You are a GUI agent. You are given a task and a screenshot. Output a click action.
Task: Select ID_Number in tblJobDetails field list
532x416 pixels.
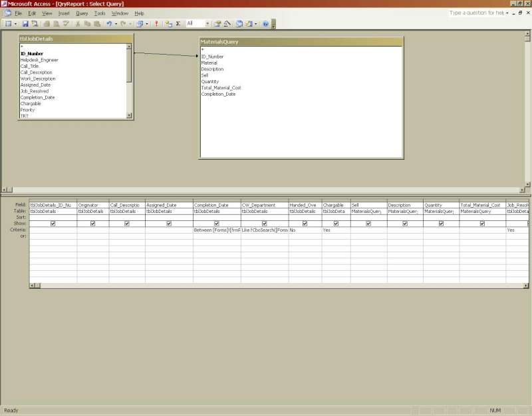coord(32,54)
